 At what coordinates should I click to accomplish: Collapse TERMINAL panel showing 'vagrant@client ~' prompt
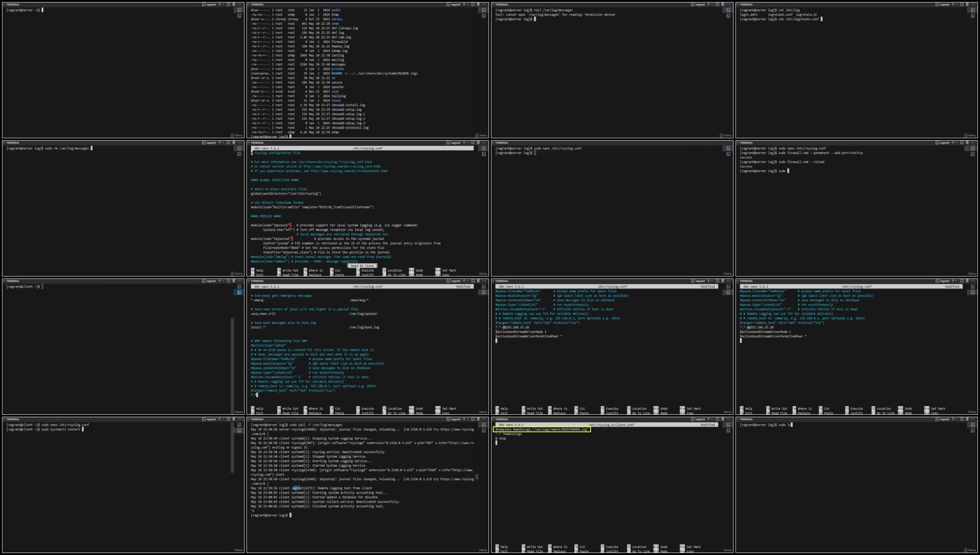coord(4,281)
